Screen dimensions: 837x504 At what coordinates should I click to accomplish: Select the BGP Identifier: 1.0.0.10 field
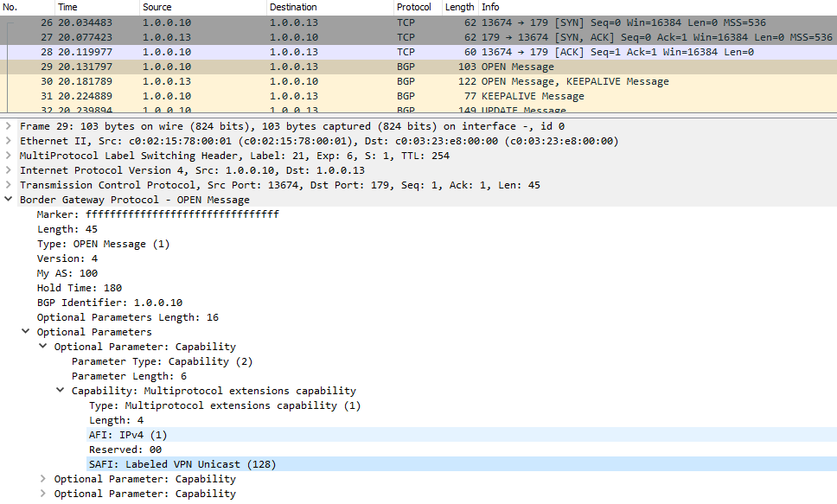click(109, 303)
